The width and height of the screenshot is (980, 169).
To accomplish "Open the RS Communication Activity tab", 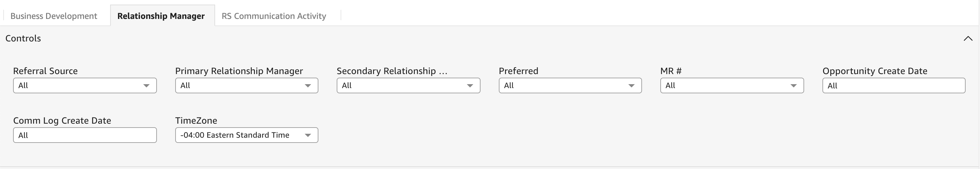I will pos(274,16).
